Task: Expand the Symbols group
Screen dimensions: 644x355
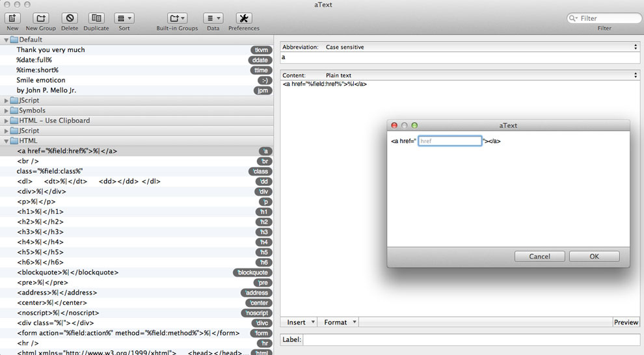Action: point(6,111)
